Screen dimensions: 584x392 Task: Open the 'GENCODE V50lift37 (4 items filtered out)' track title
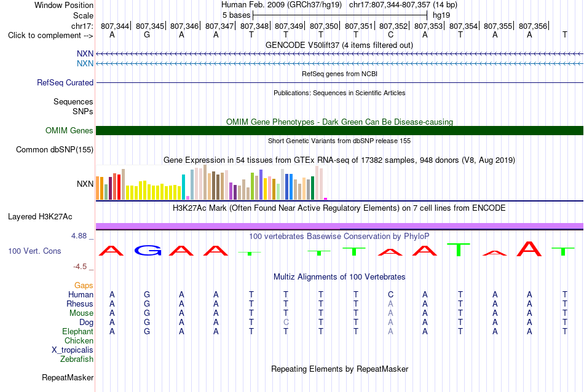tap(339, 45)
